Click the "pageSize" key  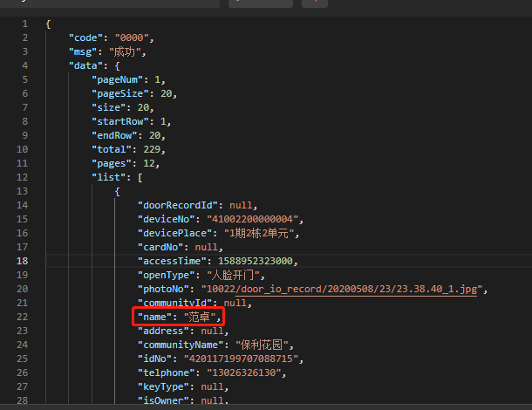coord(120,93)
